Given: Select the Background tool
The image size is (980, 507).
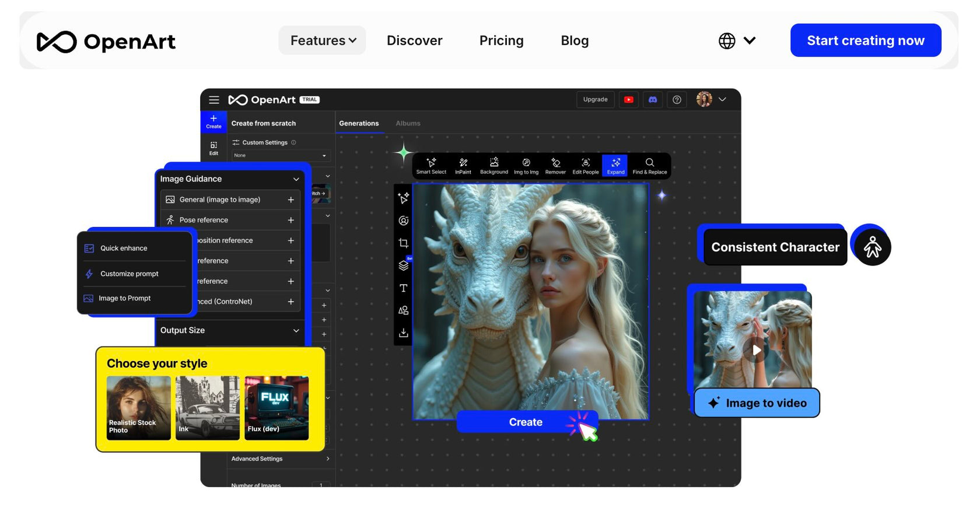Looking at the screenshot, I should coord(494,166).
